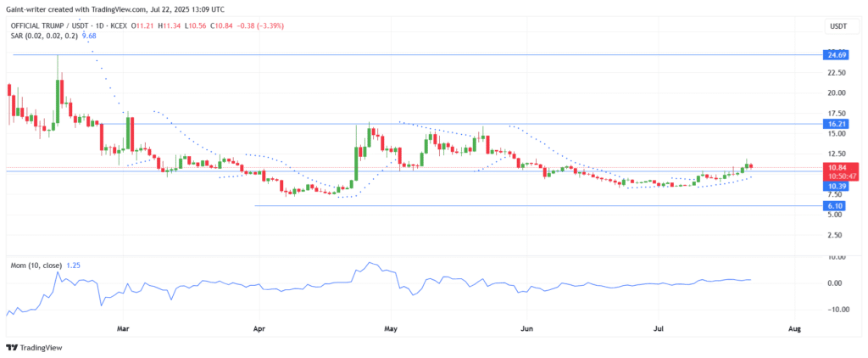Click the red 10.84 current price label
The width and height of the screenshot is (868, 358).
(840, 167)
